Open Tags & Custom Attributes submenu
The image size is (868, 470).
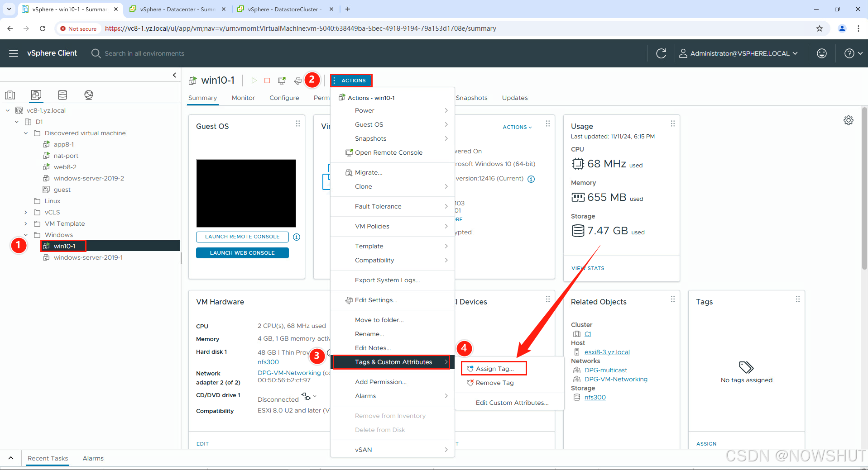(392, 362)
